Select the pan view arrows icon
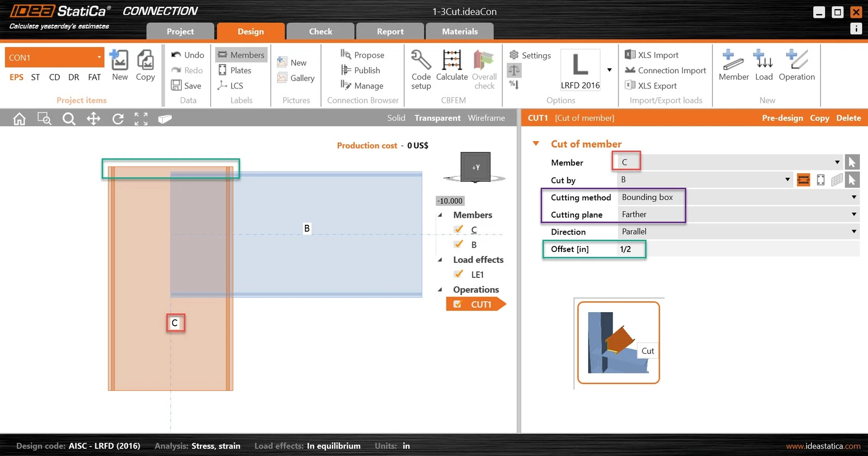 (x=93, y=119)
